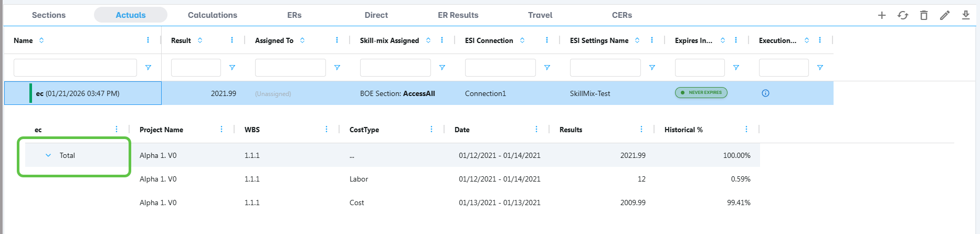This screenshot has height=234, width=980.
Task: Click the Never Expires badge
Action: (701, 93)
